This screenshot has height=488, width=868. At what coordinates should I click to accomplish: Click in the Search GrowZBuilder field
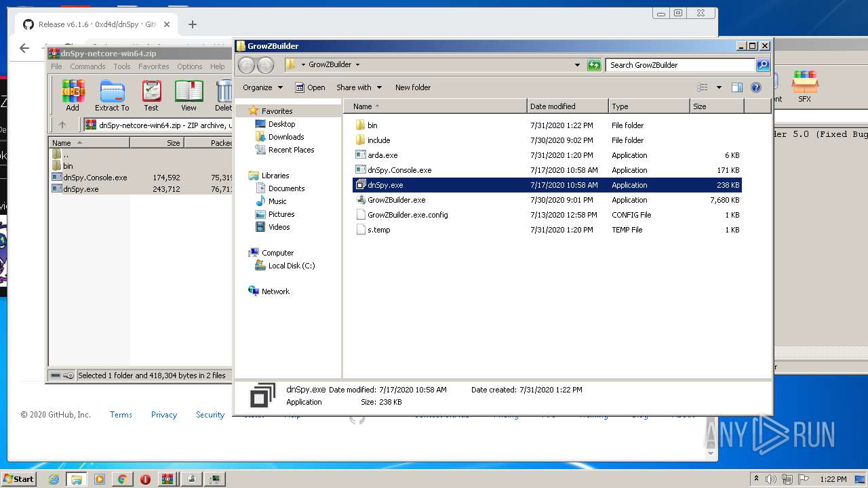click(x=680, y=65)
